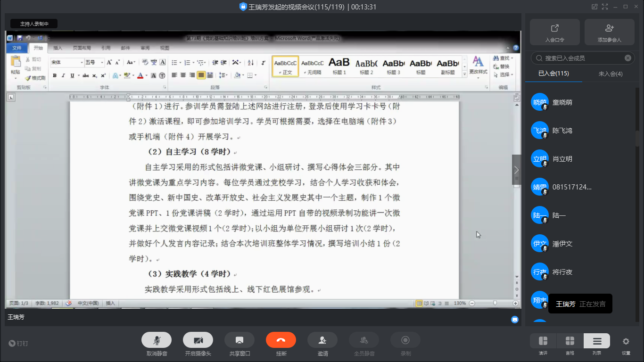Unmute microphone with 取消静音 button

click(x=157, y=340)
